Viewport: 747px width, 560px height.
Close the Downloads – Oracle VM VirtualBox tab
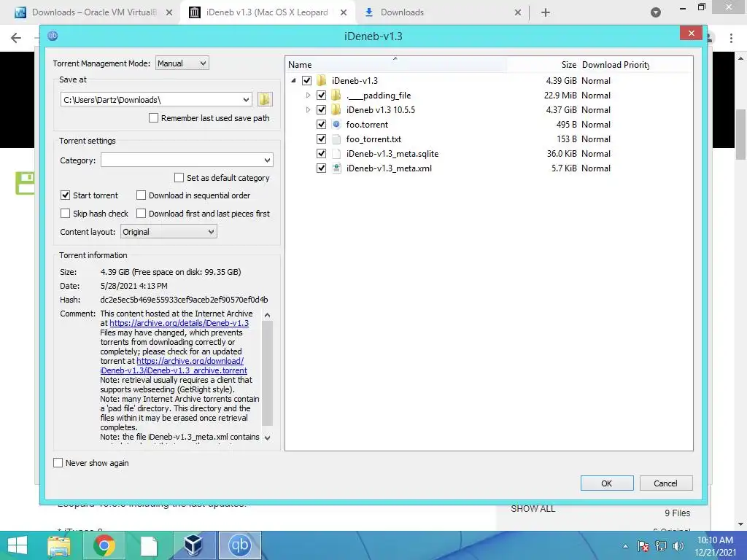[x=169, y=12]
